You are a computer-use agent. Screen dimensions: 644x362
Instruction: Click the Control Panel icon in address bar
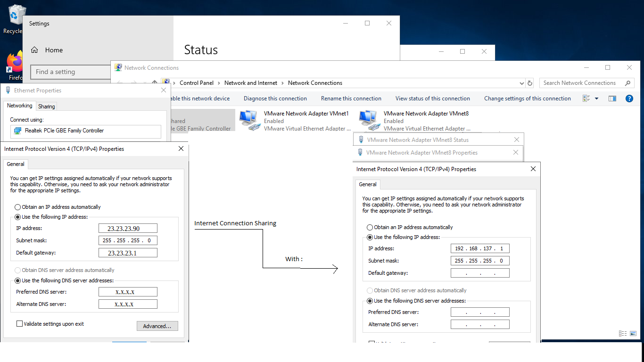[x=166, y=82]
